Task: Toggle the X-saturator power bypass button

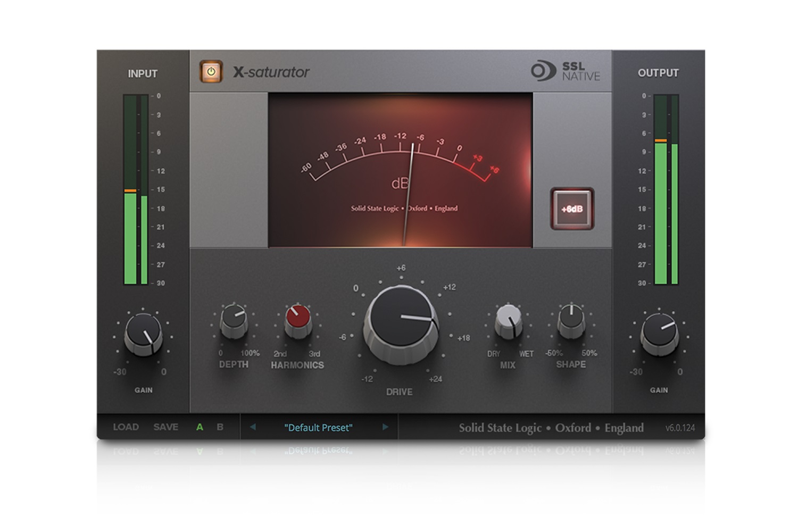Action: (x=211, y=72)
